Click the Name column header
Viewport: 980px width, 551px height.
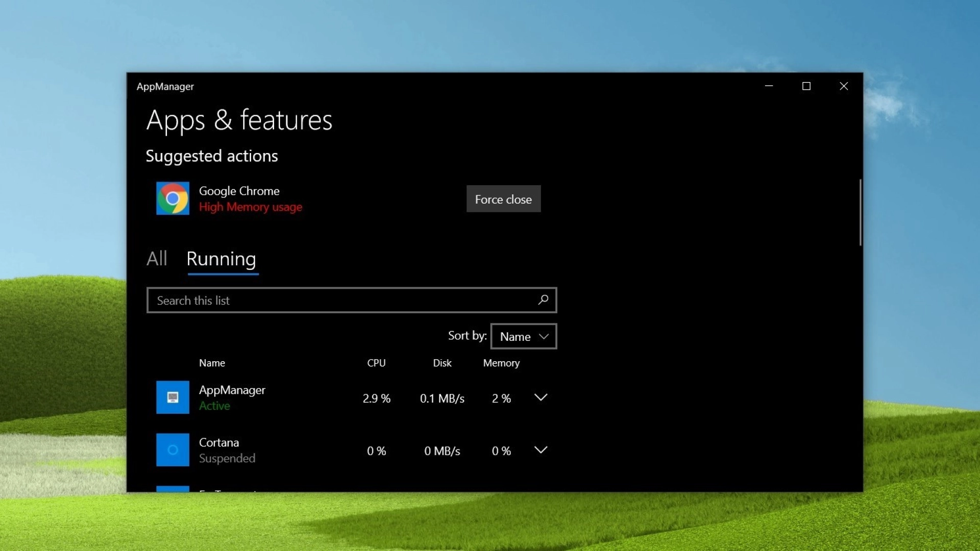[x=212, y=363]
